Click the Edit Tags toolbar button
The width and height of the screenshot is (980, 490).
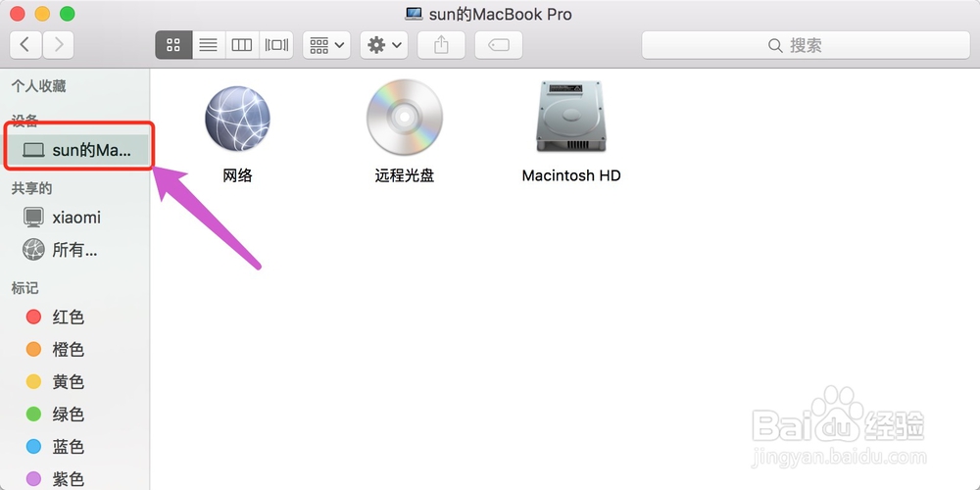[x=499, y=45]
